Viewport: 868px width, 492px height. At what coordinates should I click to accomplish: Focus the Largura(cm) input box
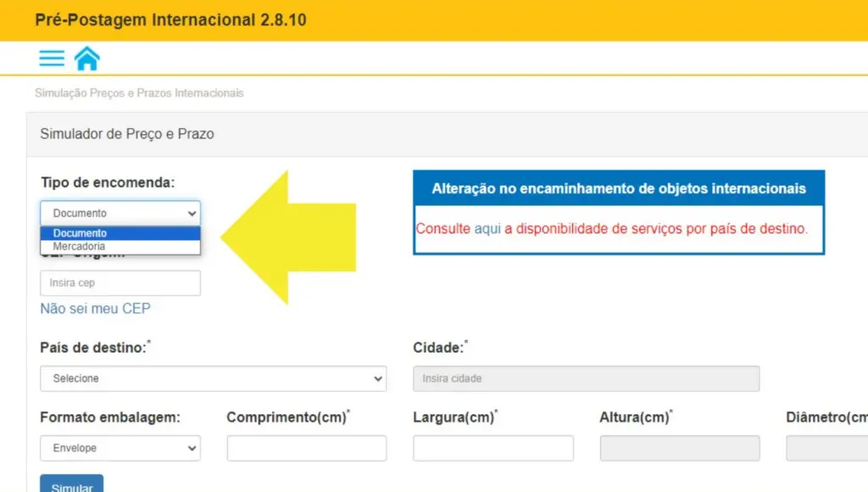pyautogui.click(x=492, y=448)
